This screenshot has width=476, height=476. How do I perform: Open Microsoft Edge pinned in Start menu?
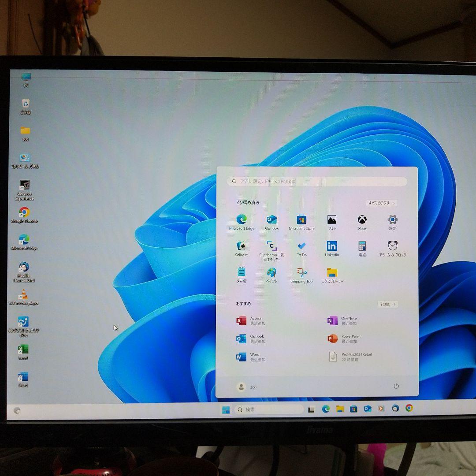click(242, 222)
